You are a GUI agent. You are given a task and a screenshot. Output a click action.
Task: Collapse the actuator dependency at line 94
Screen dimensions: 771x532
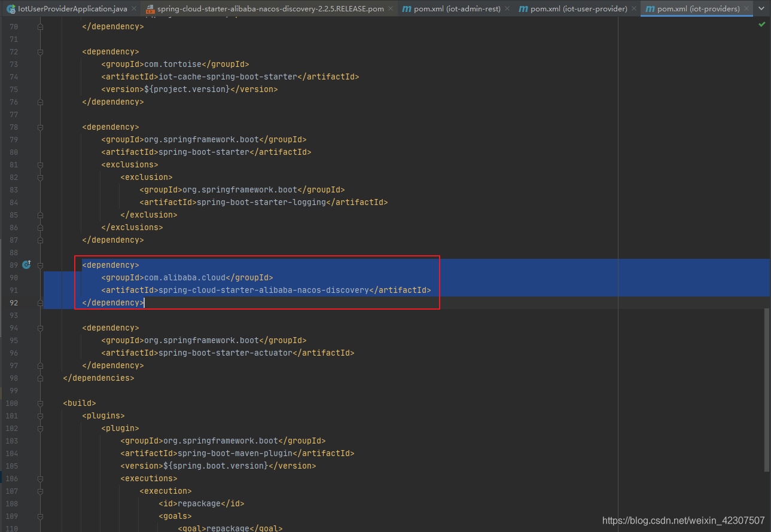point(40,328)
